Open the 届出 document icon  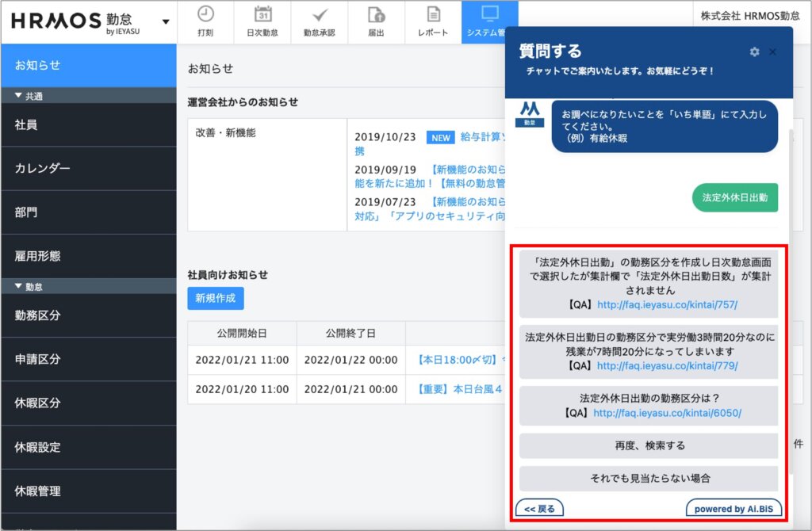[376, 14]
